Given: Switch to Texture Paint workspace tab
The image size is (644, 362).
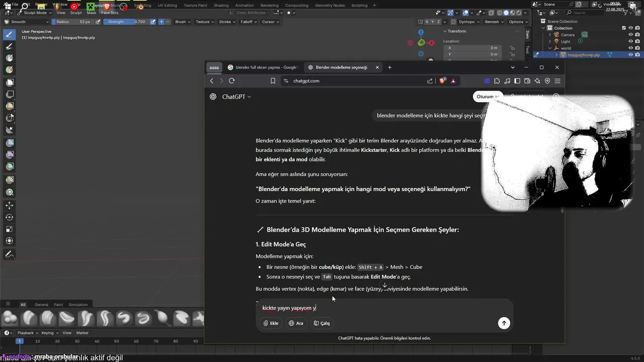Looking at the screenshot, I should 195,5.
